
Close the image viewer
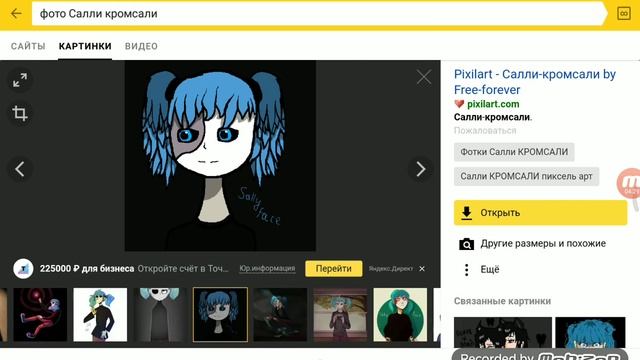coord(424,77)
